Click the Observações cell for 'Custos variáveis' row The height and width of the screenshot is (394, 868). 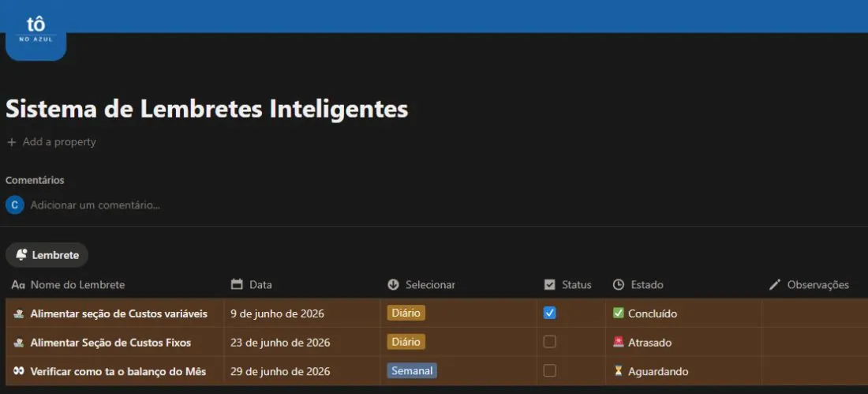[815, 313]
